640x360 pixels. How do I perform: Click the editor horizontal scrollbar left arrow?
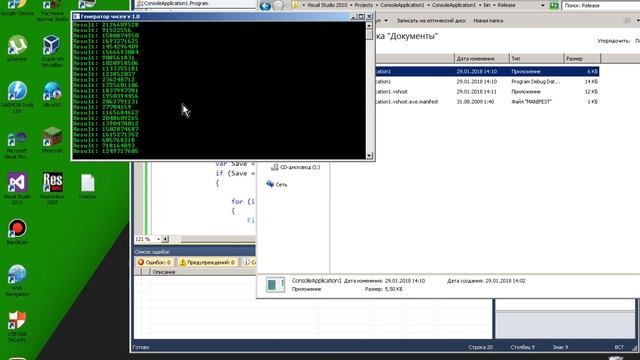coord(165,239)
